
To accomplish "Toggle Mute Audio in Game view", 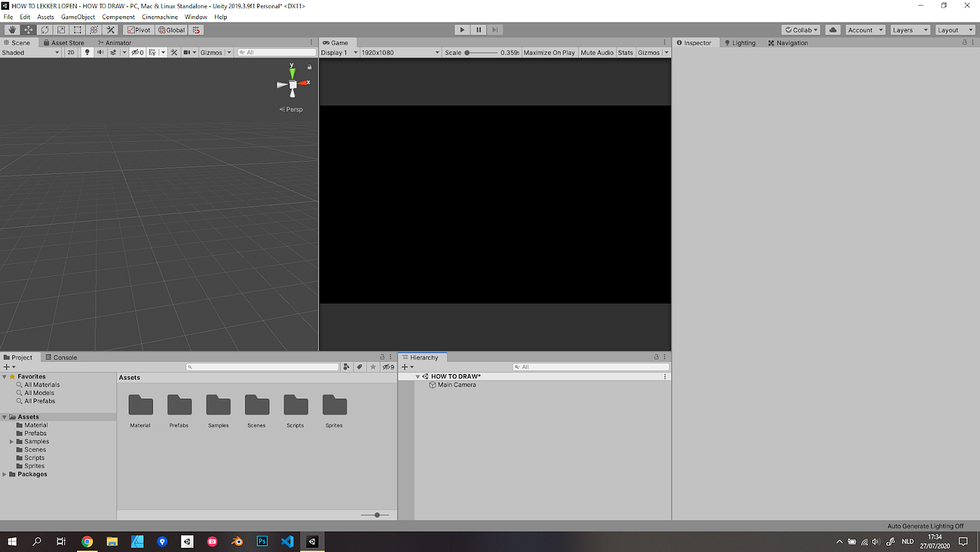I will point(597,53).
